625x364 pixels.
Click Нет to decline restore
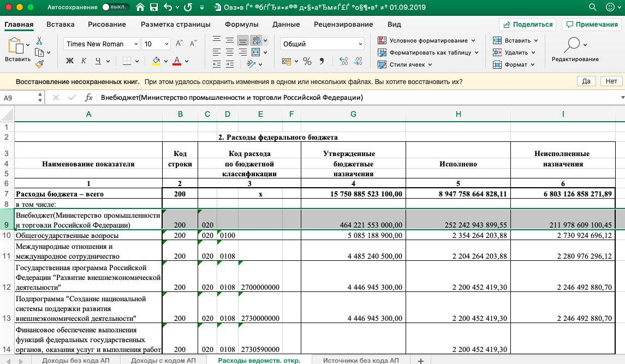point(611,81)
